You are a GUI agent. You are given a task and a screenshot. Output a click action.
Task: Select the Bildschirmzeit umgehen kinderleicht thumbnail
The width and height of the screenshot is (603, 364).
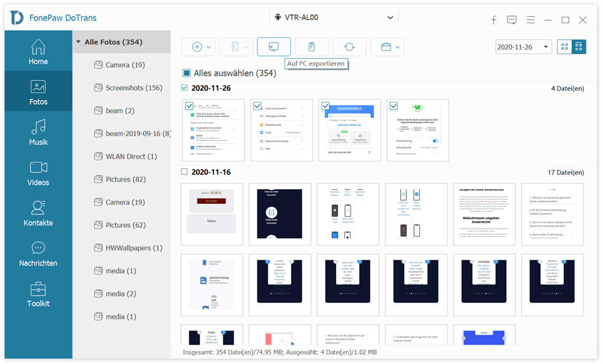click(484, 214)
